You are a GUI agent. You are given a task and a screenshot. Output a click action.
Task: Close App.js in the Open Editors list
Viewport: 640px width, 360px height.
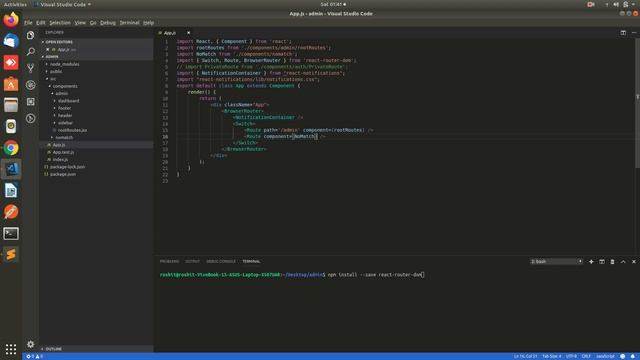(x=47, y=49)
